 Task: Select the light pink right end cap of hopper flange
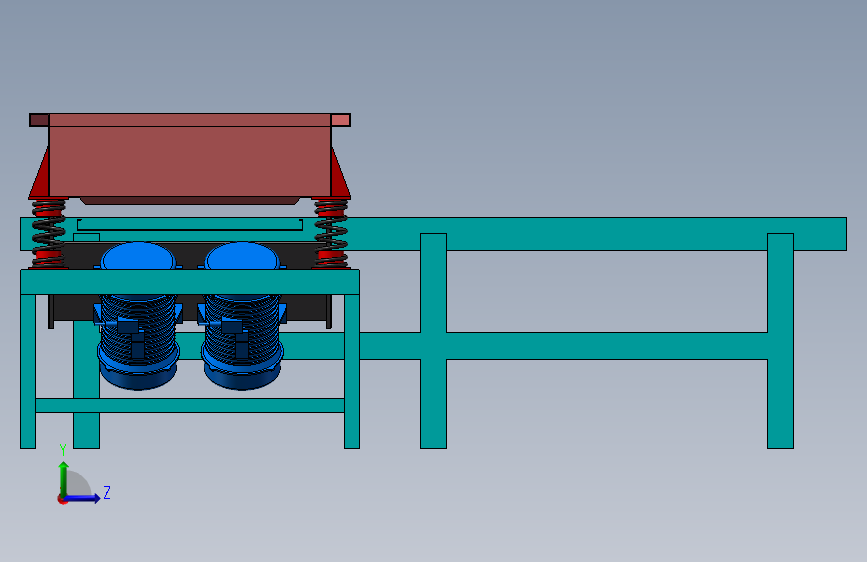tap(341, 120)
